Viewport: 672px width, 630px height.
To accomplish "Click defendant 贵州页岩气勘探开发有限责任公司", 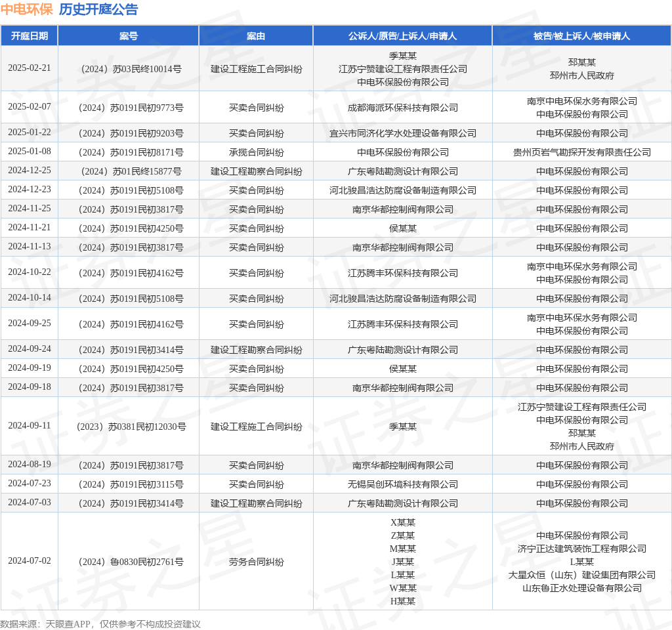I will click(581, 152).
